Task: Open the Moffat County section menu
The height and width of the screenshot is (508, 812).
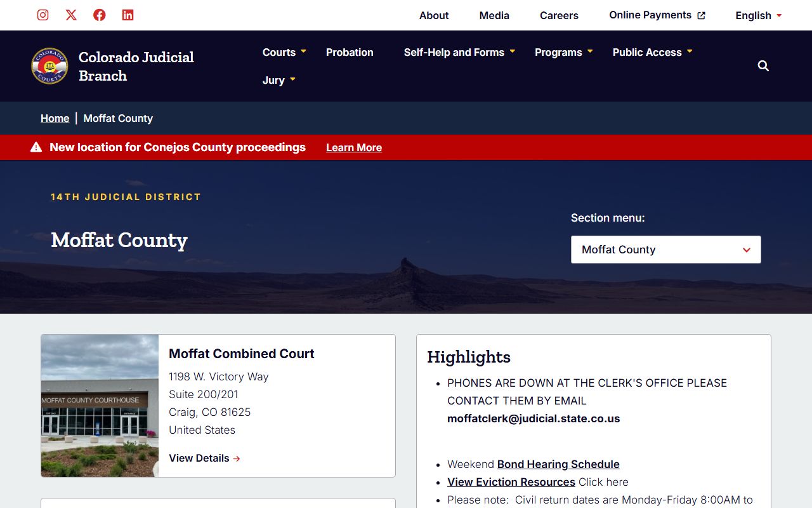Action: pyautogui.click(x=665, y=250)
